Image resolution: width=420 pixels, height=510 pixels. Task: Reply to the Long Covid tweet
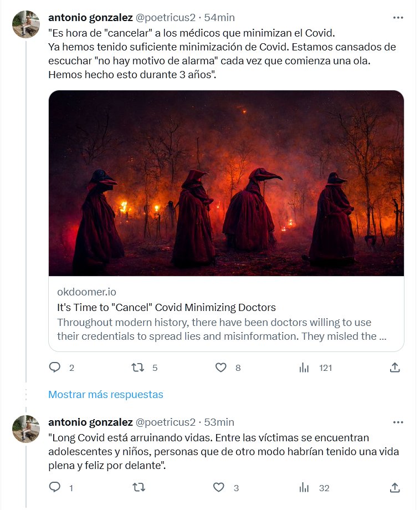click(55, 487)
